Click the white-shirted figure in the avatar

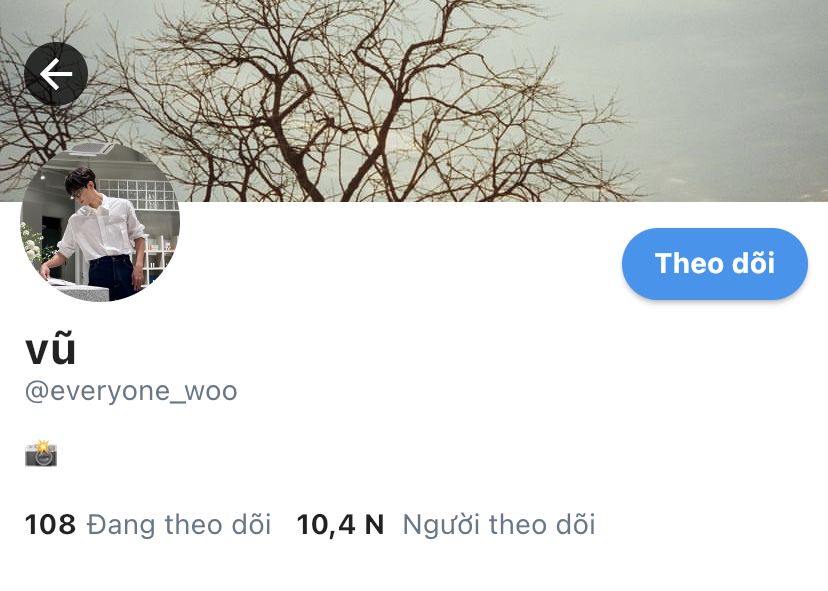click(x=103, y=232)
